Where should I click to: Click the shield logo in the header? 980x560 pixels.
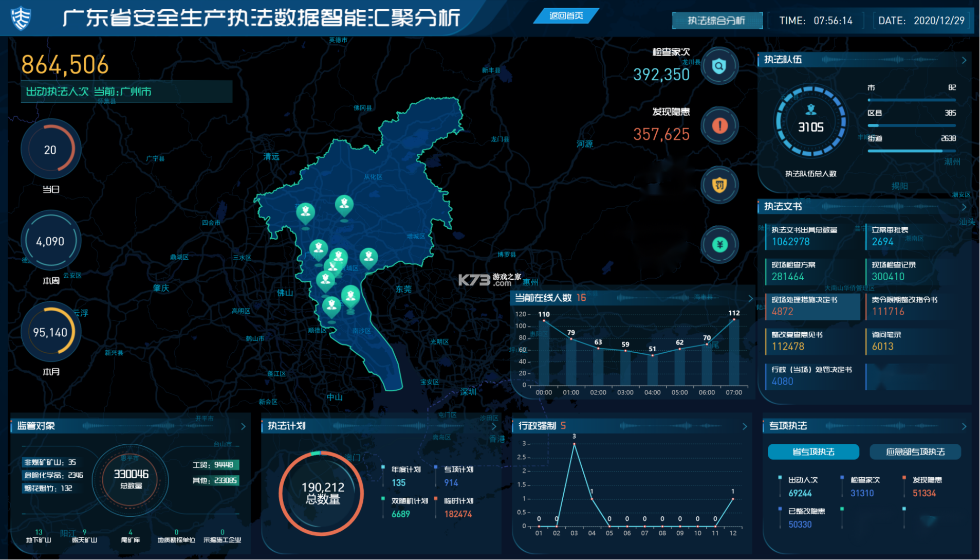21,19
